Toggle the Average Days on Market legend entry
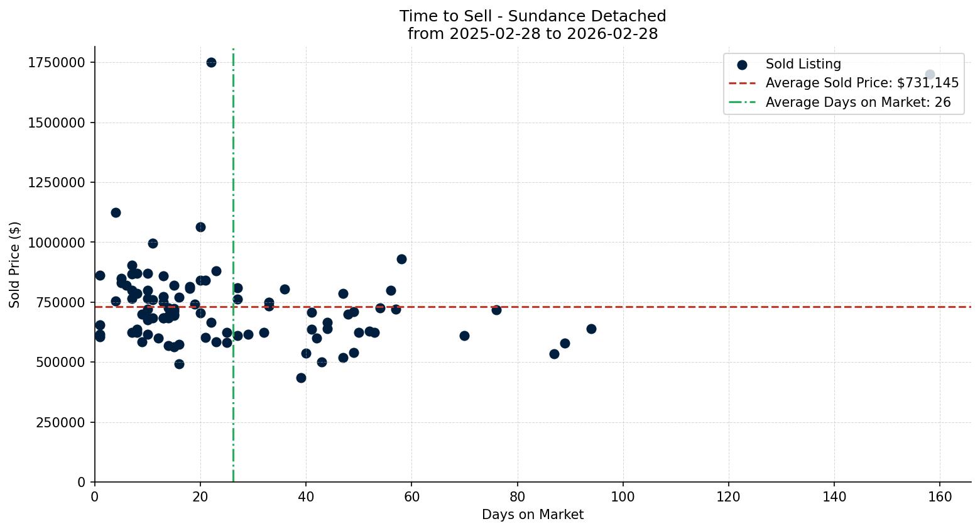 (853, 102)
